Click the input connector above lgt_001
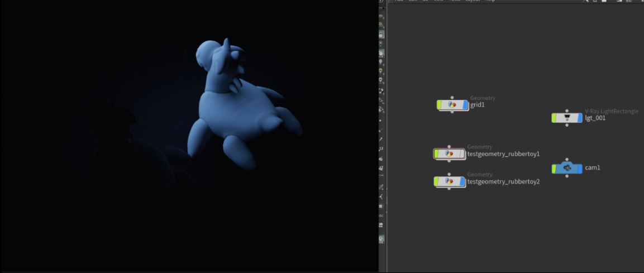Viewport: 644px width, 273px height. (567, 111)
